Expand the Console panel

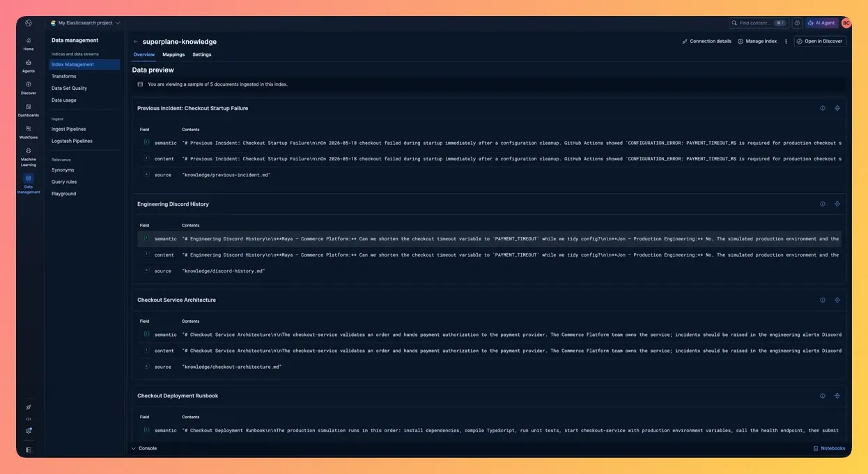point(144,448)
